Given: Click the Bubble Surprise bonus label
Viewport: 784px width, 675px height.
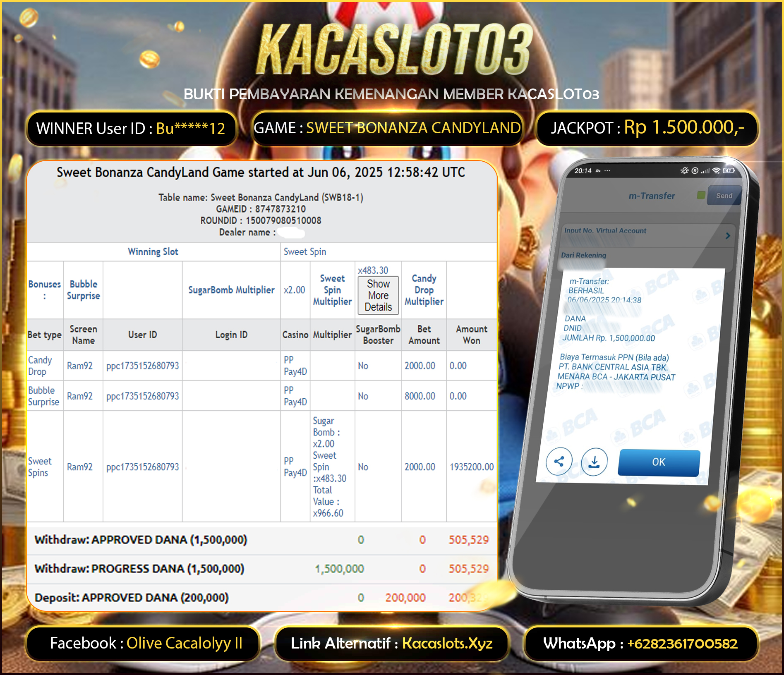Looking at the screenshot, I should tap(84, 290).
